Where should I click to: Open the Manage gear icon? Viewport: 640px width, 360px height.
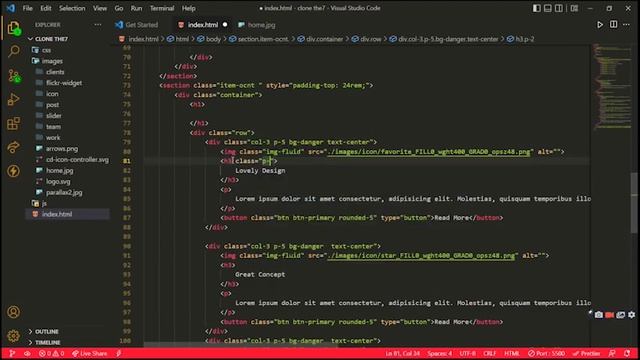[13, 336]
